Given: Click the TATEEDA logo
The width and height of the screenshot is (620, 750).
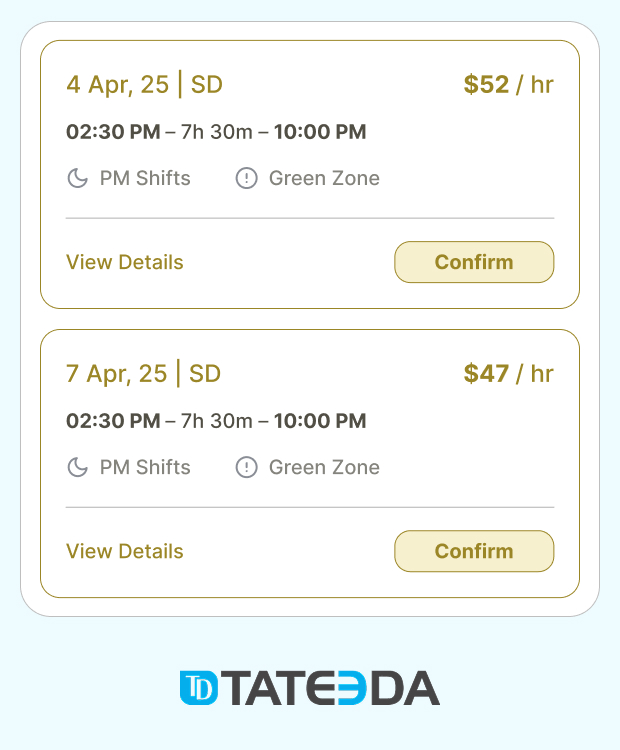Looking at the screenshot, I should pos(310,688).
